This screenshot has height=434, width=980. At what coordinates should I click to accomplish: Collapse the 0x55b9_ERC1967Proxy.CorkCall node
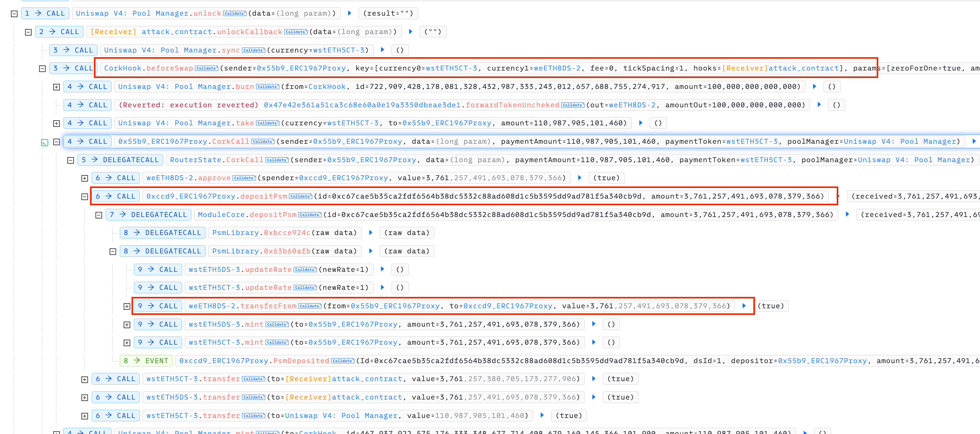click(56, 142)
